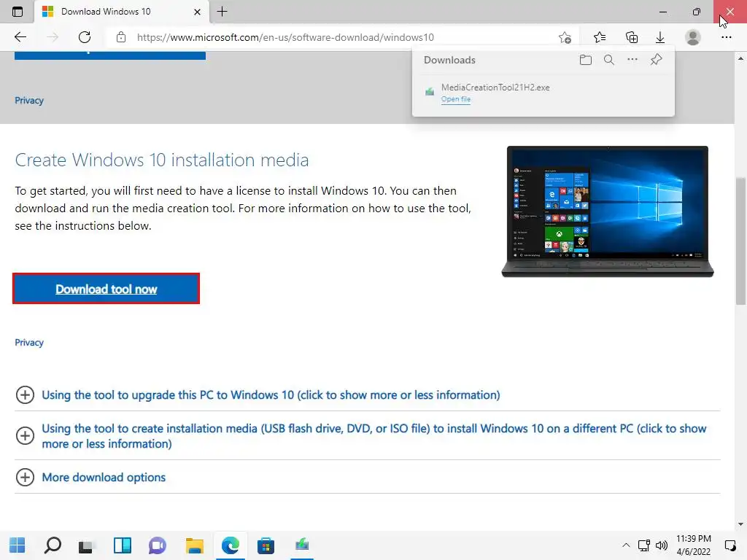Click Download tool now button
Screen dimensions: 747x560
click(106, 289)
